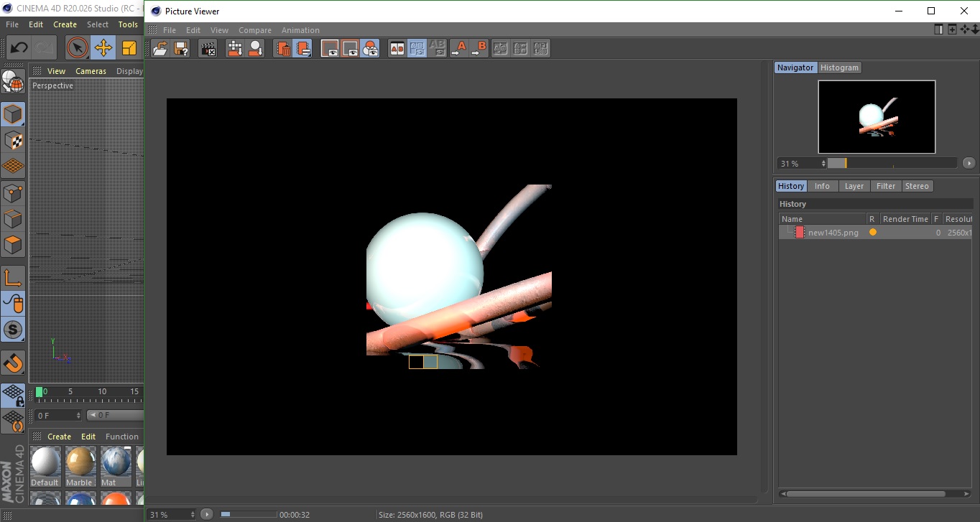This screenshot has height=522, width=980.
Task: Open the Compare menu
Action: [254, 30]
